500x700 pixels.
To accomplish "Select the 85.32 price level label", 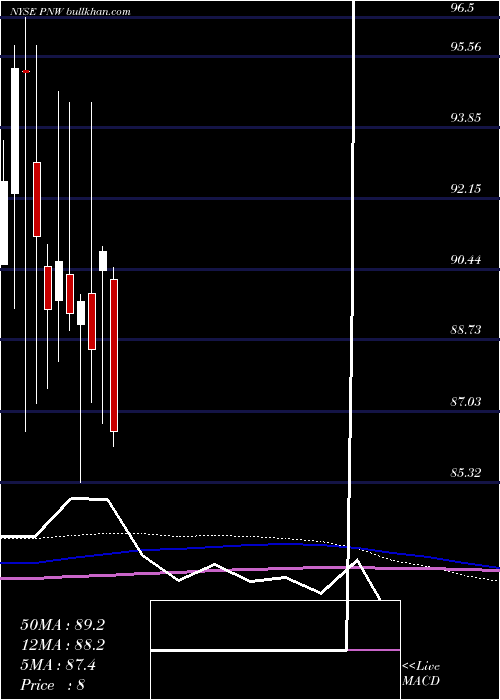I will coord(466,472).
